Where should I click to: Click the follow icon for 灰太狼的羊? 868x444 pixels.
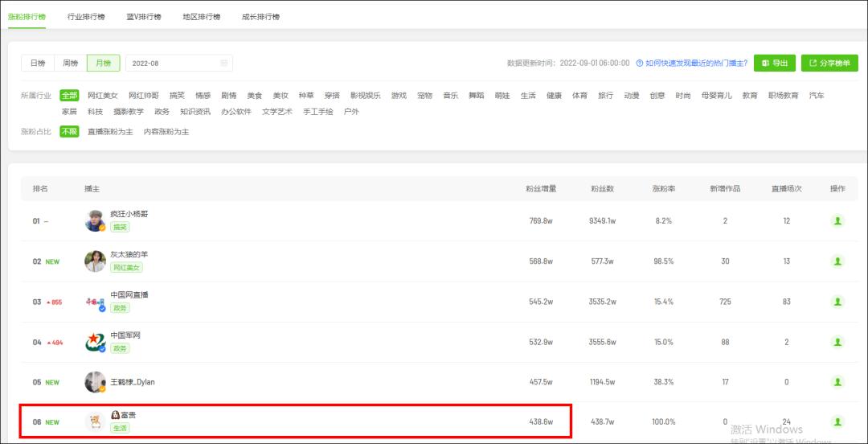click(837, 261)
